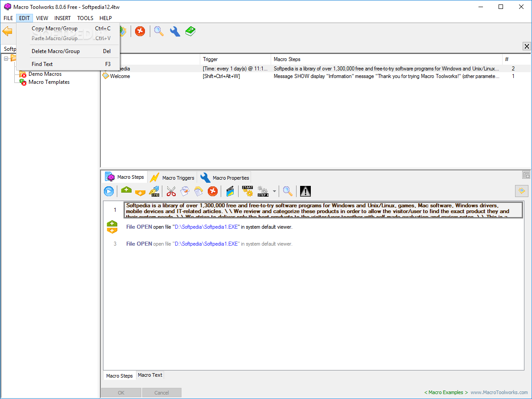Select the second step File OPEN line
Viewport: 532px width, 399px height.
coord(209,227)
